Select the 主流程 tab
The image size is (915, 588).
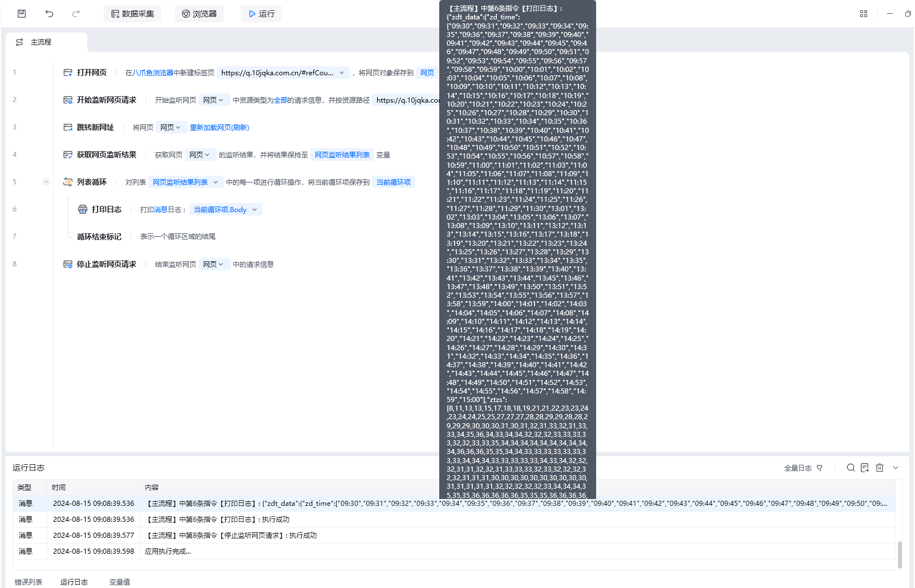46,42
